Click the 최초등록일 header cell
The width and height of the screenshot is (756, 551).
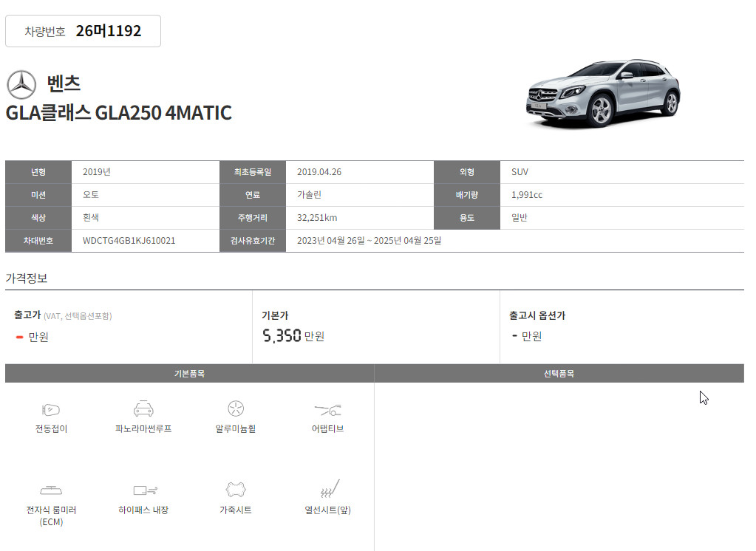tap(253, 172)
